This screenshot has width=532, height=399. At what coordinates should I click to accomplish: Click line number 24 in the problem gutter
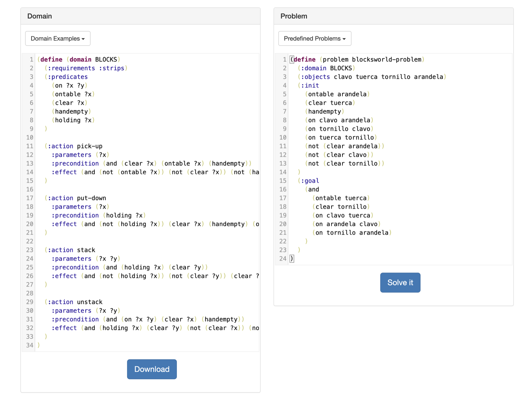[283, 259]
